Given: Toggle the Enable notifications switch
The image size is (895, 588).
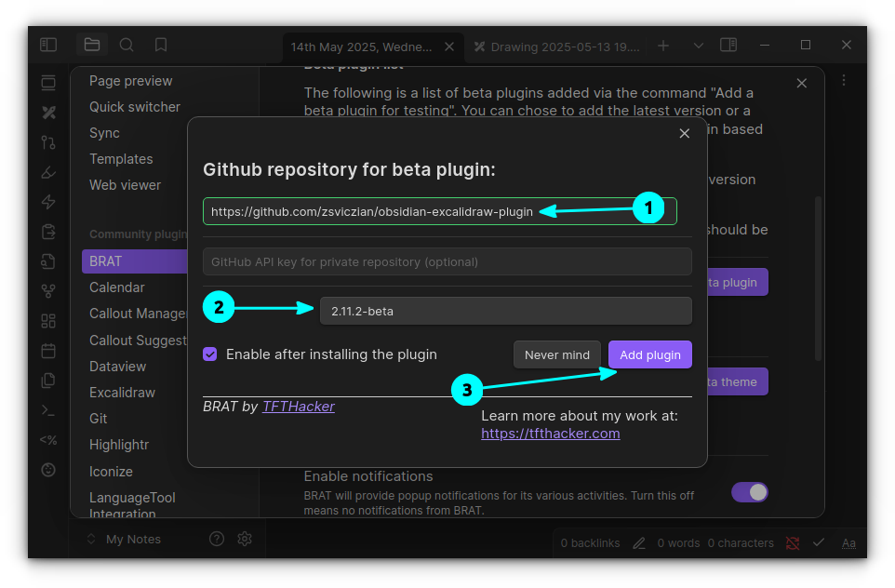Looking at the screenshot, I should click(749, 491).
